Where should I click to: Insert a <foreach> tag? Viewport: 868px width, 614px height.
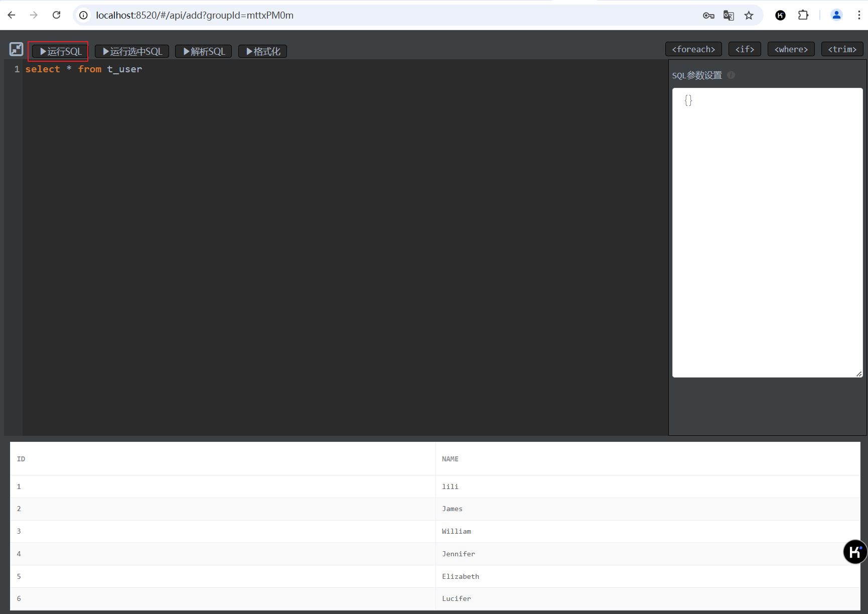tap(693, 49)
